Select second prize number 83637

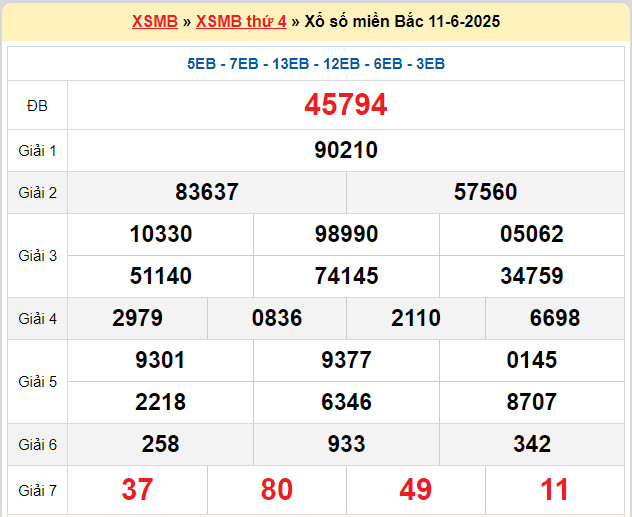207,192
